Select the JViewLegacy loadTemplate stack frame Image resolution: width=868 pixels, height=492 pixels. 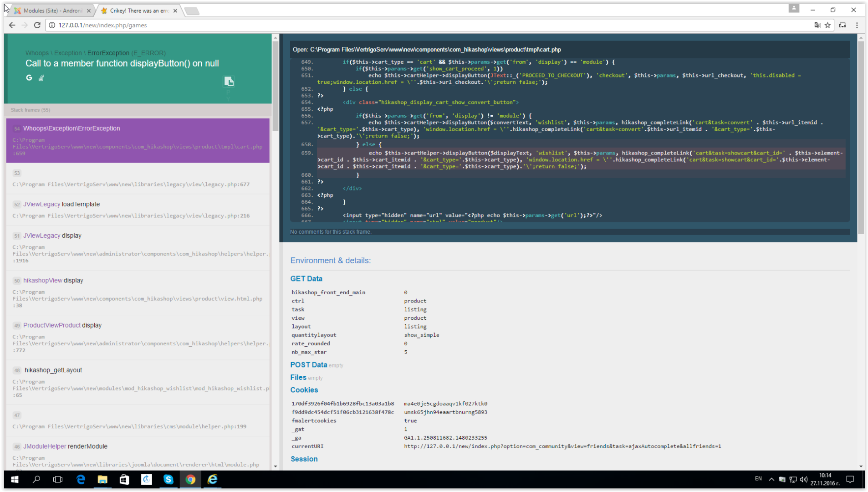[x=138, y=210]
